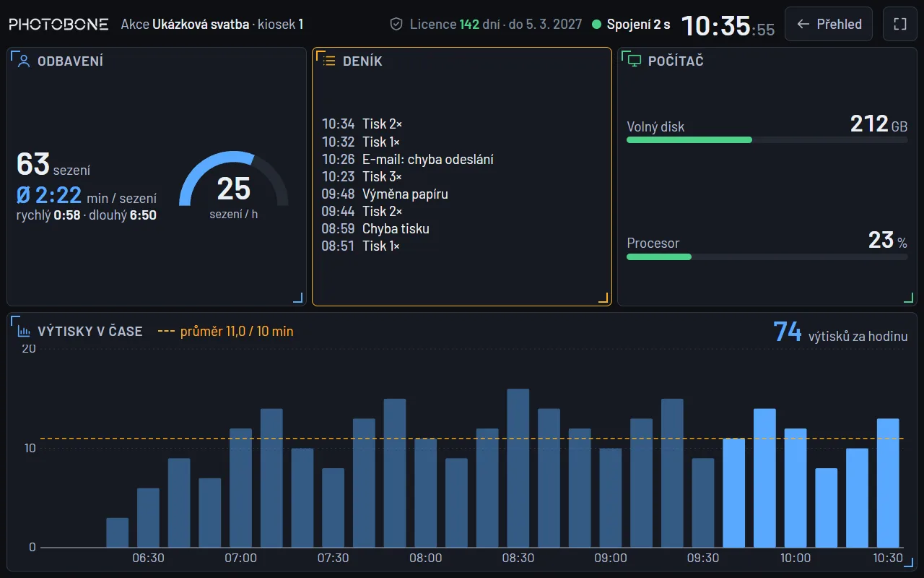Select the log entry '10:34 Tisk 2×'
This screenshot has width=924, height=578.
[462, 124]
